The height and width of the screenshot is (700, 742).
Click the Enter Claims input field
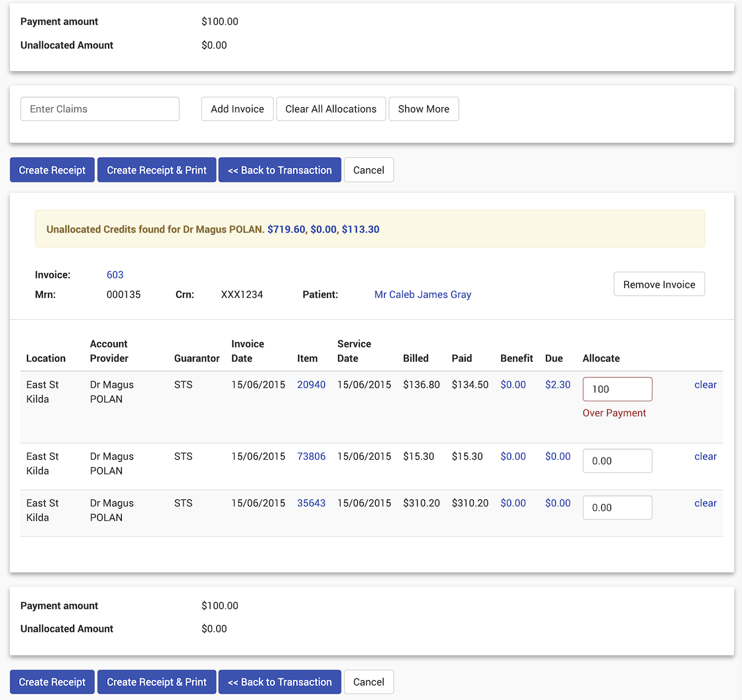pyautogui.click(x=100, y=109)
